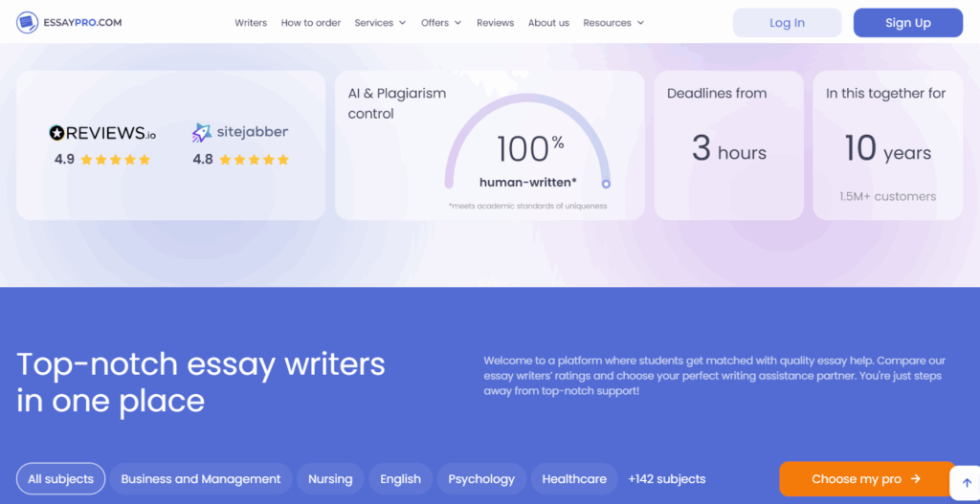Filter writers by Psychology
The width and height of the screenshot is (980, 504).
pos(481,479)
